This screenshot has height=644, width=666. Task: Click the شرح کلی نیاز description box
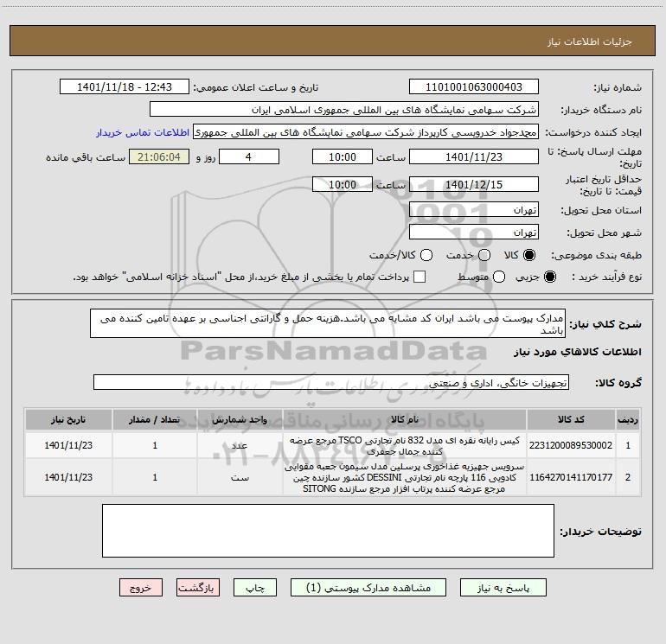[x=328, y=323]
